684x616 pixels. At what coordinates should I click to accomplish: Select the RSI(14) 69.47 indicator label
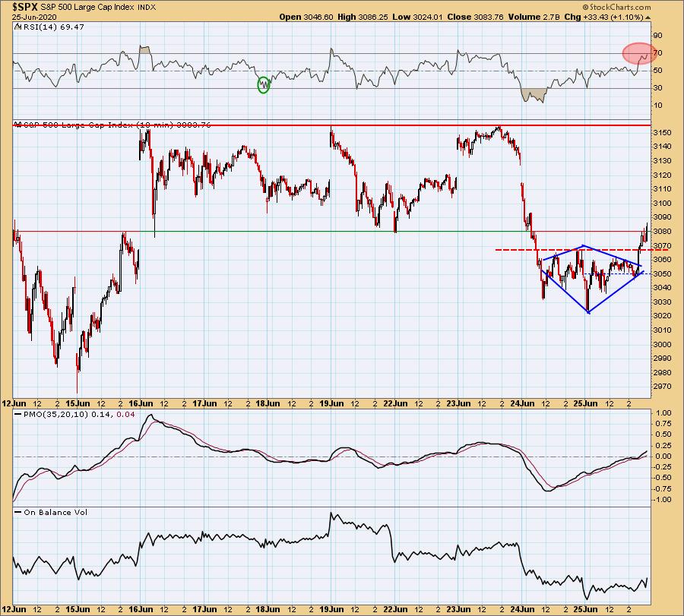pyautogui.click(x=53, y=27)
